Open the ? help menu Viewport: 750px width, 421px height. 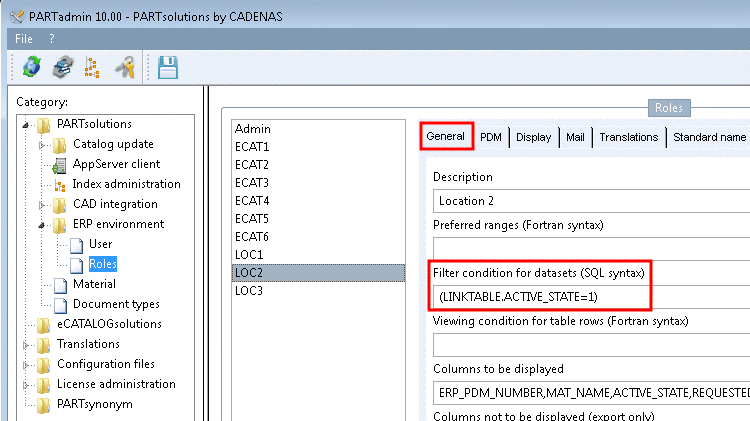point(52,39)
